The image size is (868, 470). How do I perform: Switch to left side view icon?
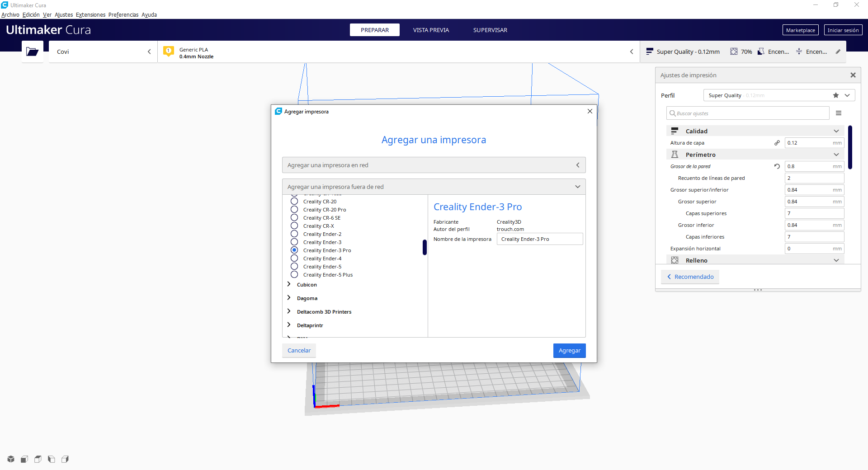[52, 459]
